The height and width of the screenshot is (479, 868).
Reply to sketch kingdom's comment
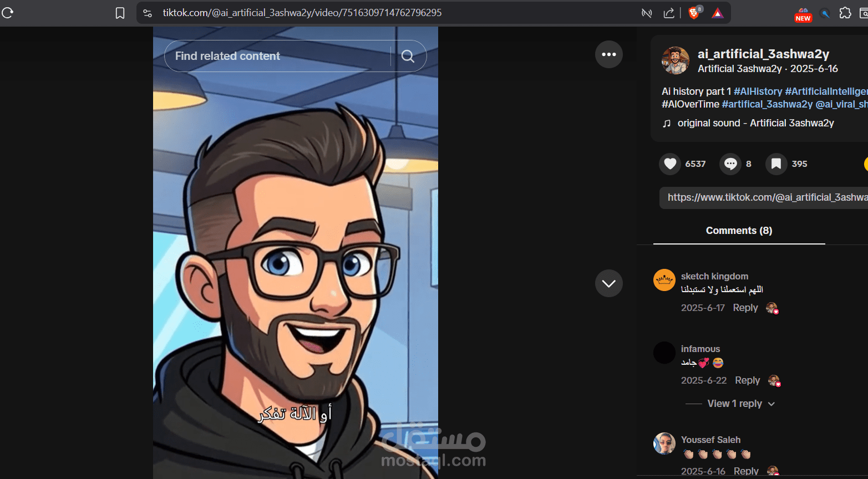pos(745,308)
